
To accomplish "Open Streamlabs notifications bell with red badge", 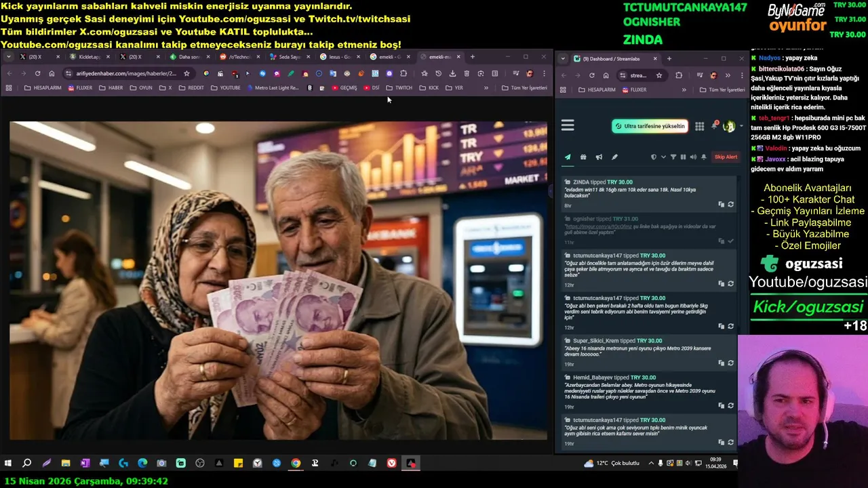I will click(714, 125).
